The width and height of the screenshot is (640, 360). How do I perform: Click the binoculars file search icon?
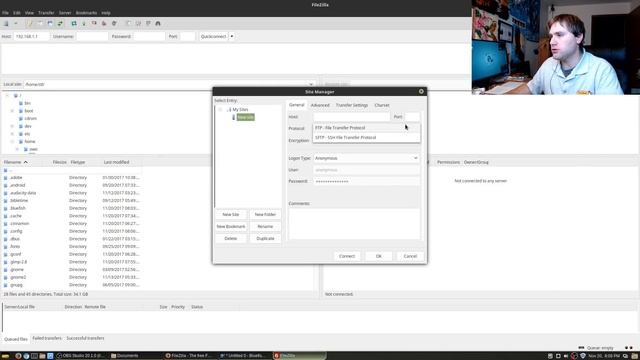point(158,23)
